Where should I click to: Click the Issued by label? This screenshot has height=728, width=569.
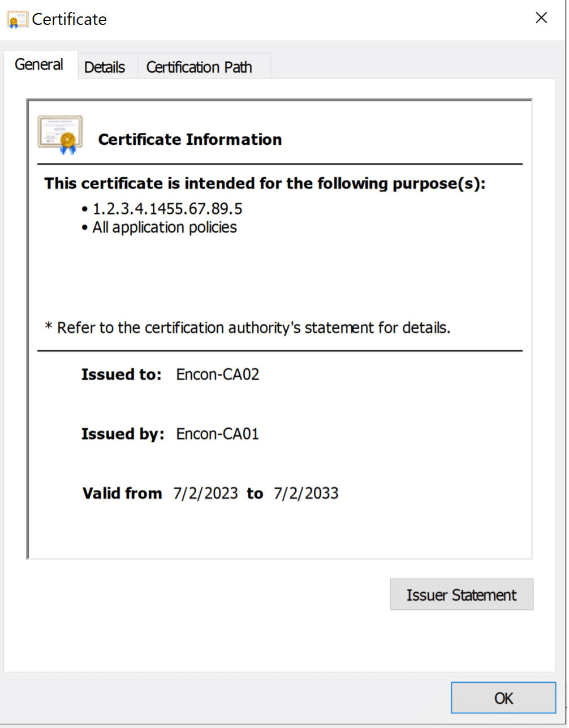click(x=123, y=434)
